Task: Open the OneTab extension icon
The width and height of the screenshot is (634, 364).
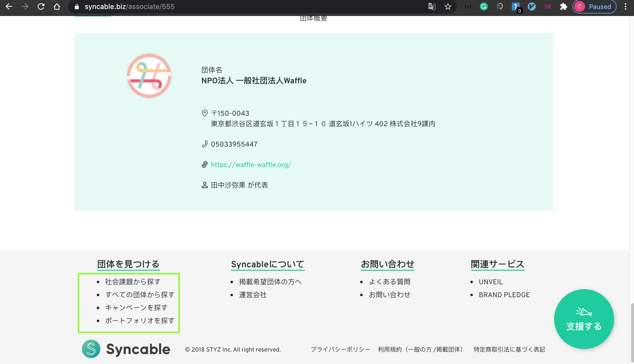Action: pyautogui.click(x=516, y=6)
